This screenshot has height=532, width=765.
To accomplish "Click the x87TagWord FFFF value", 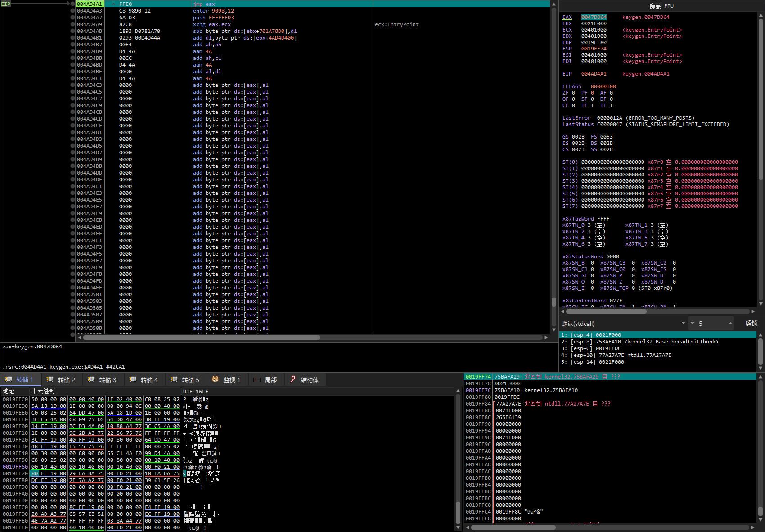I will point(603,219).
